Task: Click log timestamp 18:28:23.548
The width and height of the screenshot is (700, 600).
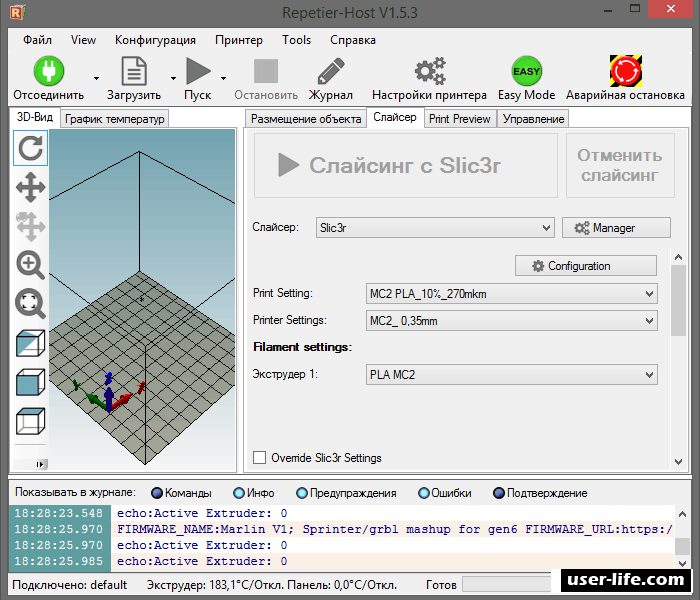Action: click(58, 513)
